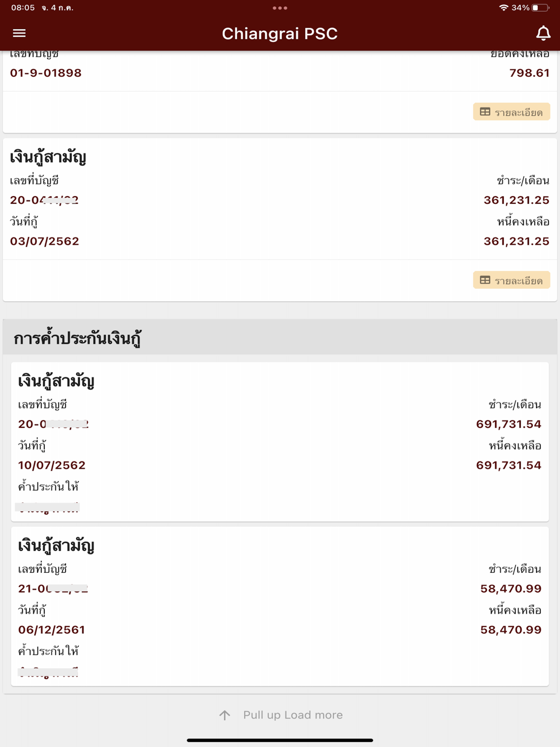The image size is (560, 747).
Task: Select the guaranteed loan dated 10/07/2562
Action: tap(280, 442)
